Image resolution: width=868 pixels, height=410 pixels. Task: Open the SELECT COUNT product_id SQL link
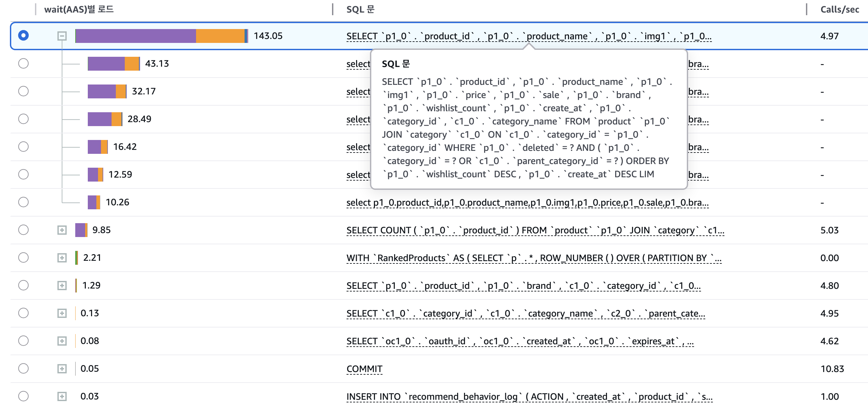coord(535,230)
